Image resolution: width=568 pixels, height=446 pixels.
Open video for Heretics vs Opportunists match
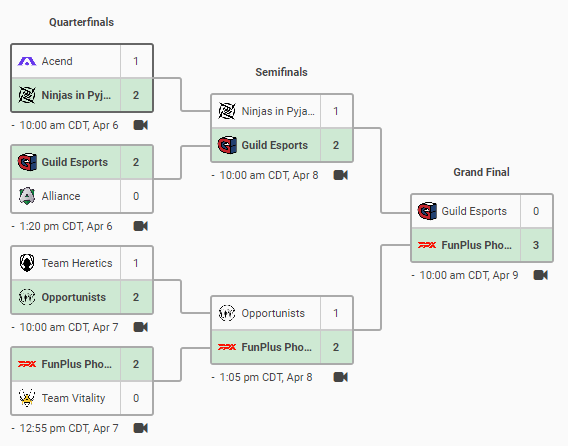pos(141,327)
